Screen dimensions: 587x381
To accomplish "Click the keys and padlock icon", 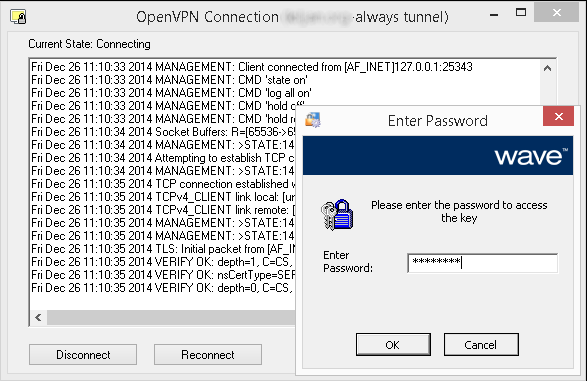I will 337,214.
